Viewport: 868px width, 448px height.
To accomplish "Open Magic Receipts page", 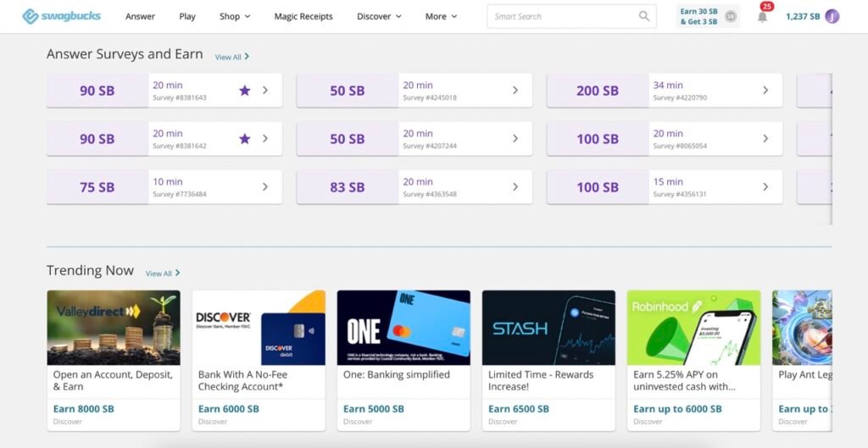I will (x=303, y=17).
